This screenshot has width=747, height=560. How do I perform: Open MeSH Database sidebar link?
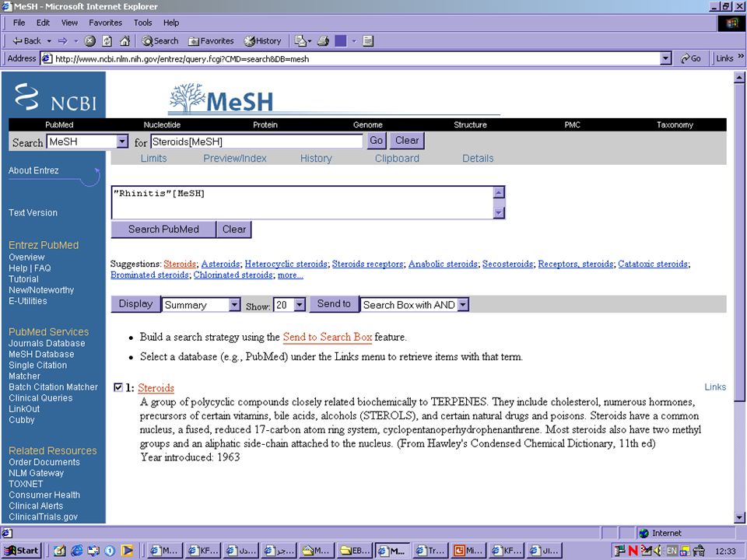(x=41, y=355)
